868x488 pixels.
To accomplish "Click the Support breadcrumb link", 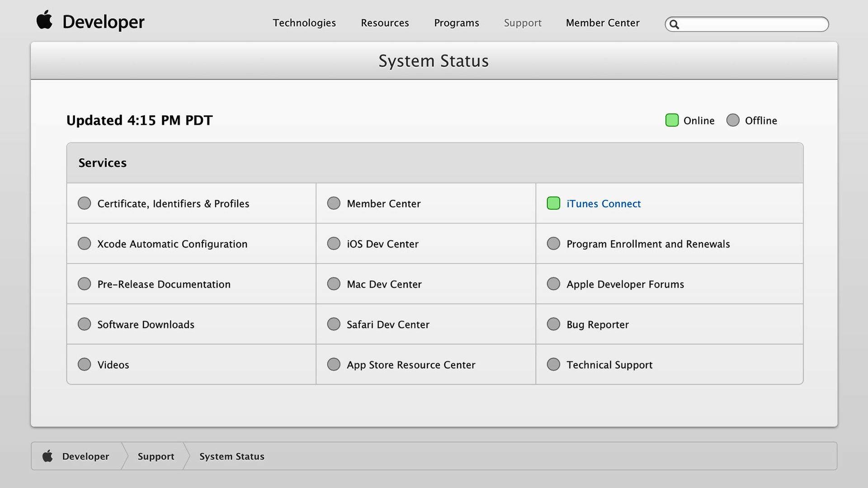I will [156, 456].
